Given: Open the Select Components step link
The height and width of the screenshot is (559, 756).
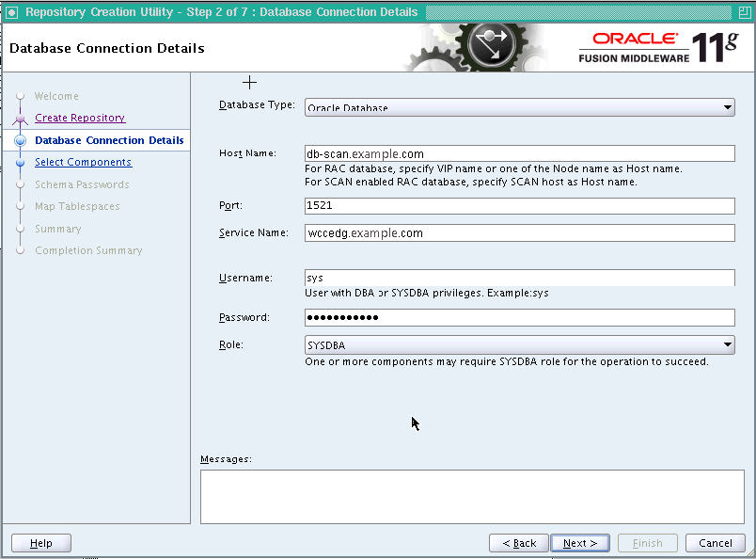Looking at the screenshot, I should tap(83, 162).
